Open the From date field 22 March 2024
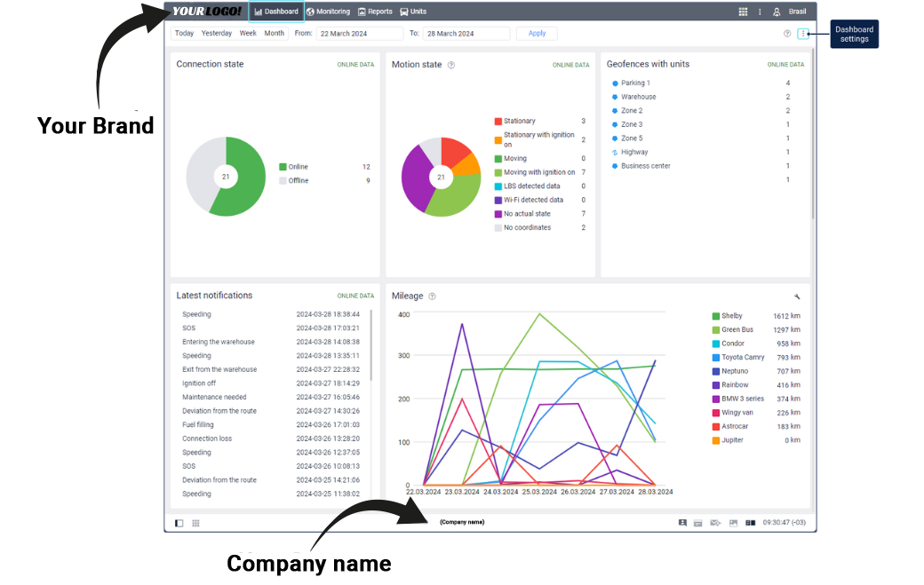The height and width of the screenshot is (585, 924). 359,34
